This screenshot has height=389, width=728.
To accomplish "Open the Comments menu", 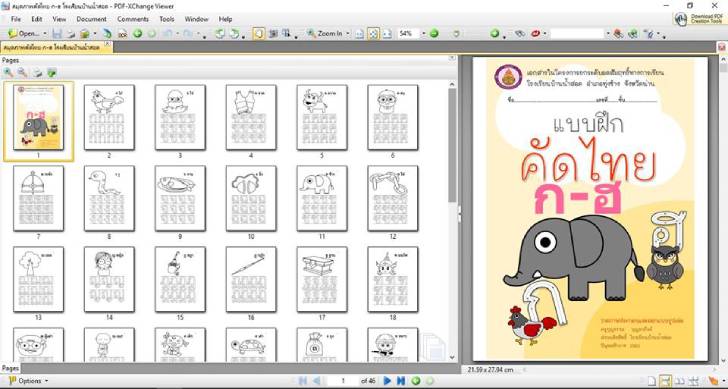I will [133, 19].
